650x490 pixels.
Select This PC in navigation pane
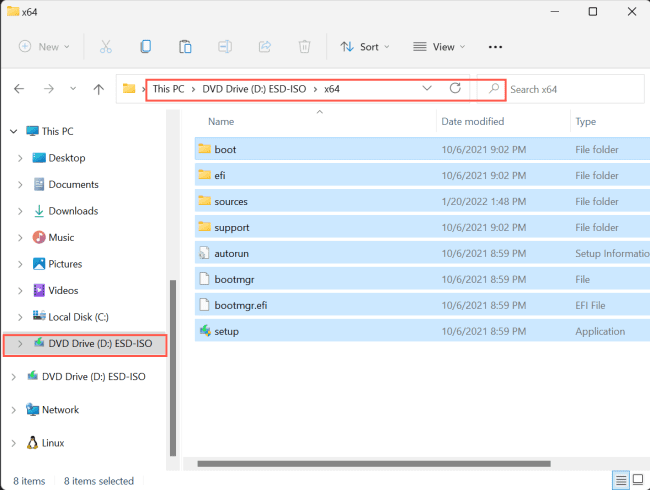coord(49,131)
